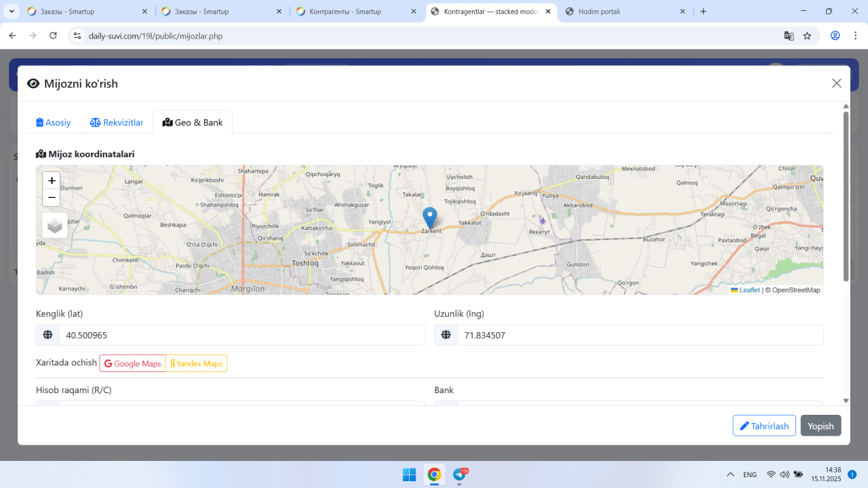Open Telegram from the taskbar

(459, 474)
